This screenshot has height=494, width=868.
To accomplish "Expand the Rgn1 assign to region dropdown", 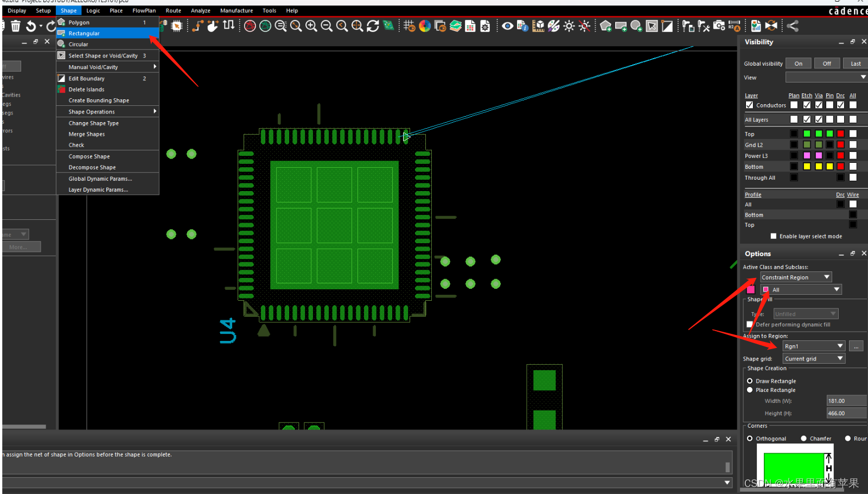I will click(x=814, y=346).
